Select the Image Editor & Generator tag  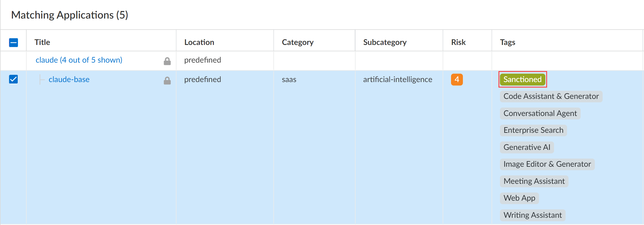point(547,164)
